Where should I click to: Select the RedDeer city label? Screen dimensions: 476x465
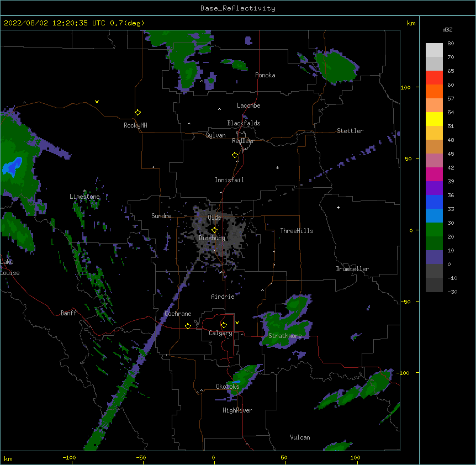243,141
